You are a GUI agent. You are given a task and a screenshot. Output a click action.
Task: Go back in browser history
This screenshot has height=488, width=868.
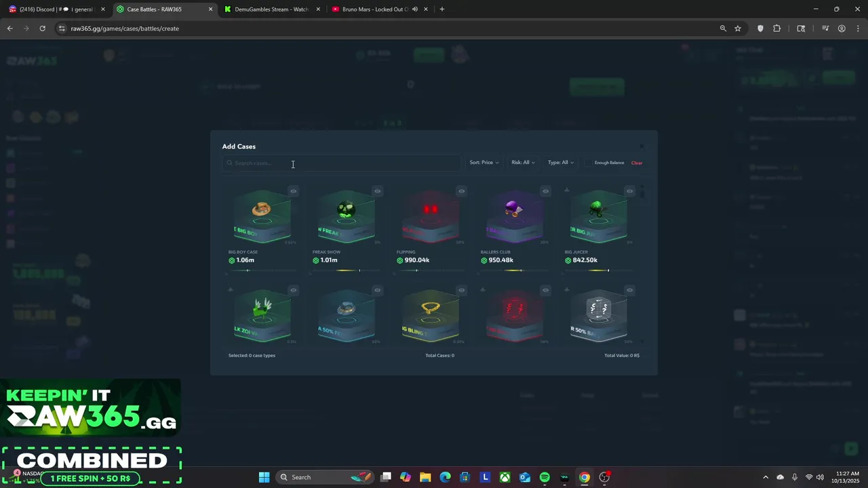9,28
